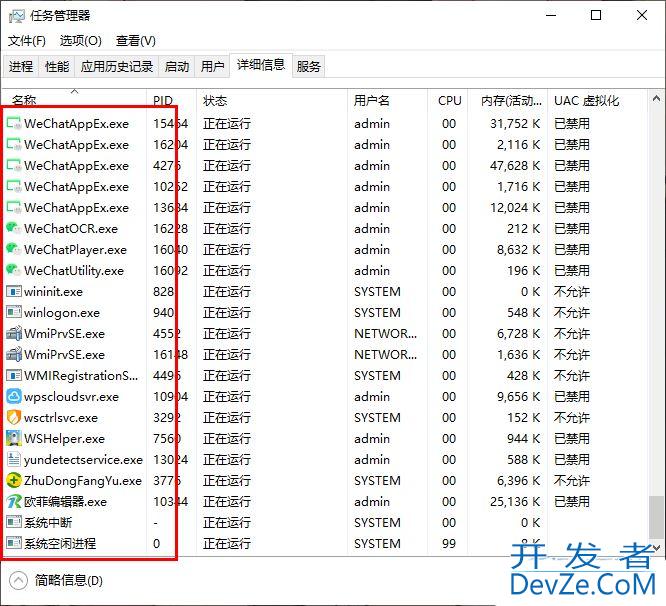The width and height of the screenshot is (666, 606).
Task: Select WeChatAppEx.exe row with 12,024 K
Action: click(325, 208)
